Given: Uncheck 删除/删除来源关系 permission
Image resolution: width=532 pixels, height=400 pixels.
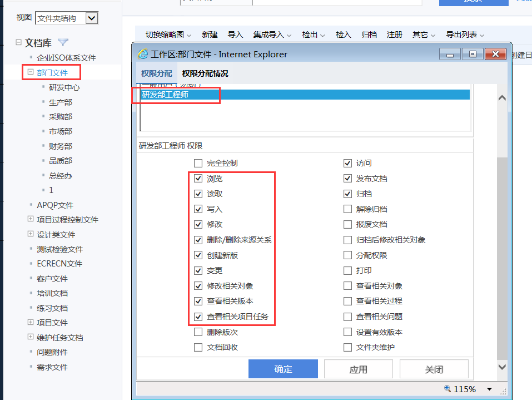Looking at the screenshot, I should [198, 240].
